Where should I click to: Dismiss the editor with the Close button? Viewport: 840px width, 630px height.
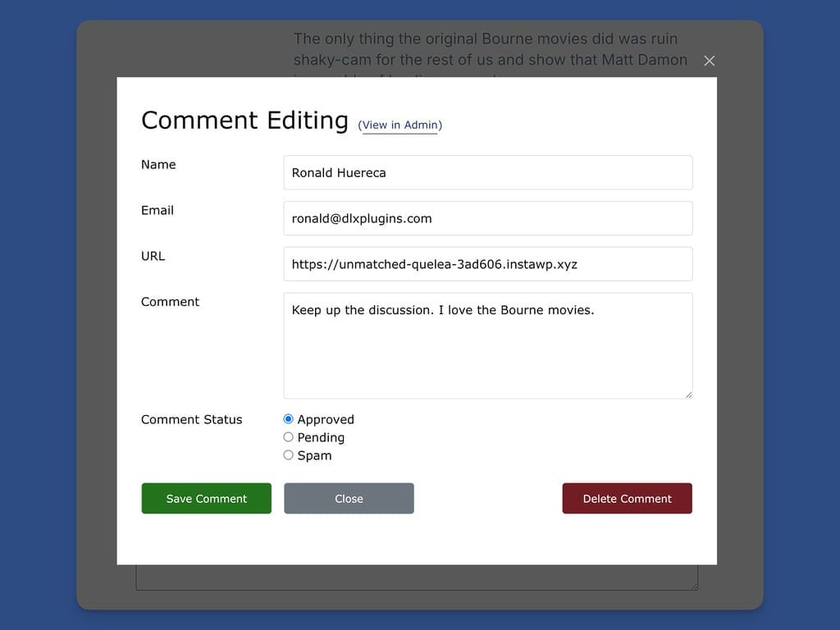[349, 498]
